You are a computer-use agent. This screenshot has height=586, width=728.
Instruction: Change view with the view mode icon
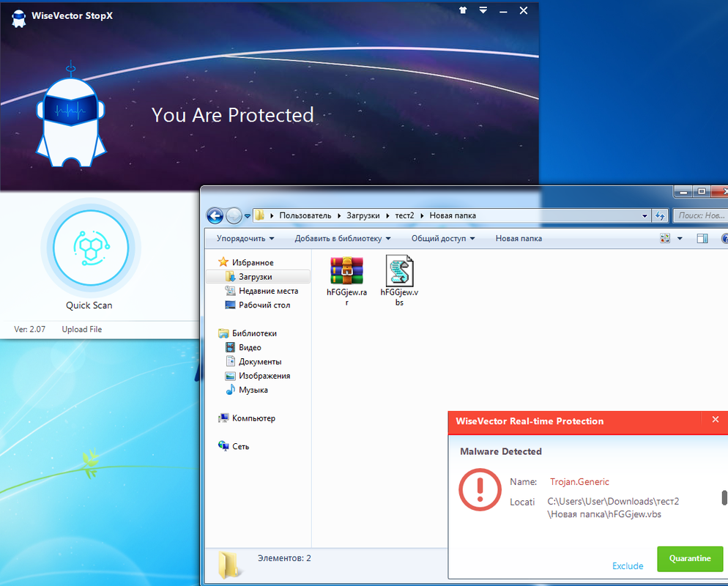click(x=665, y=238)
